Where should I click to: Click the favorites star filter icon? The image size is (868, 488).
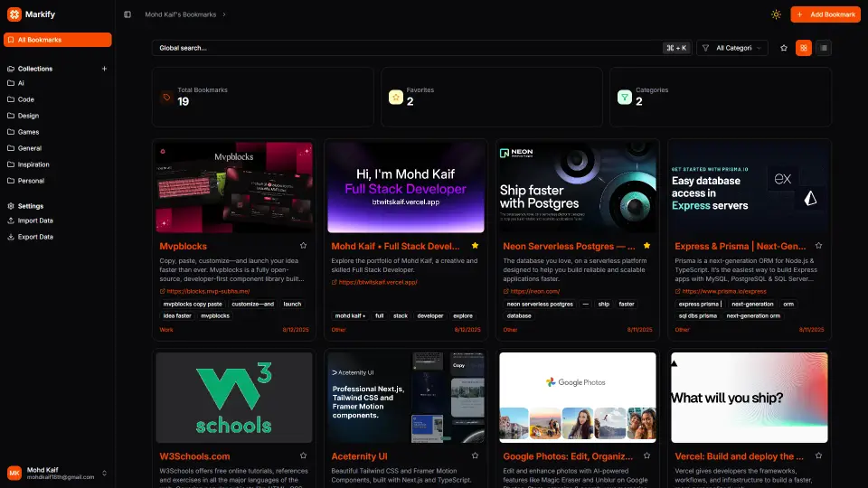[x=783, y=48]
